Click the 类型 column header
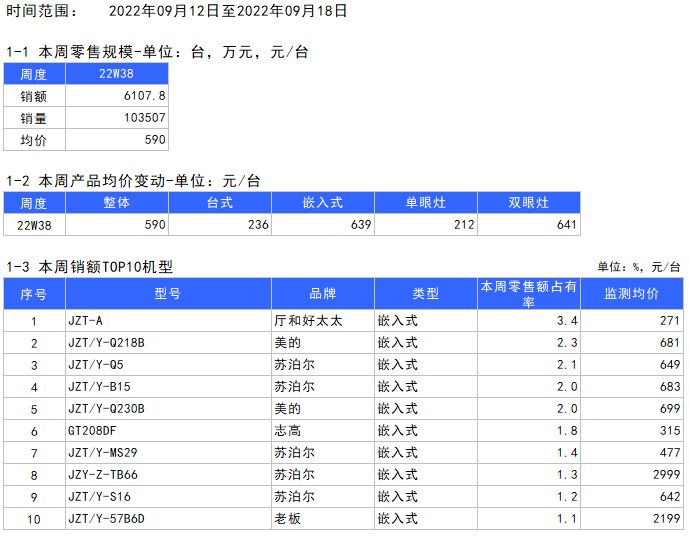The image size is (689, 537). [426, 294]
